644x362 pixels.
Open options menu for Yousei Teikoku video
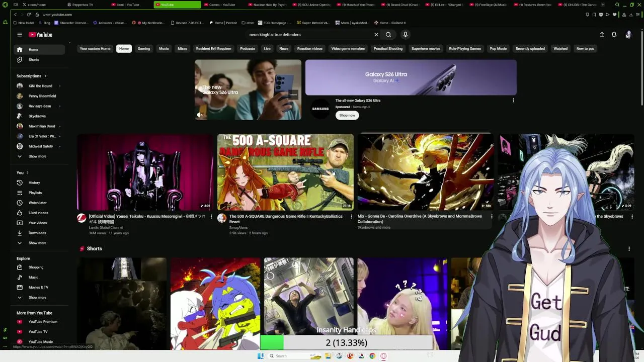coord(211,217)
